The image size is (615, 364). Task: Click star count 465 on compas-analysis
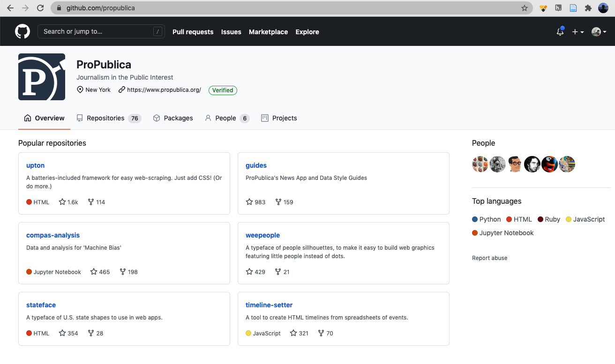[100, 272]
